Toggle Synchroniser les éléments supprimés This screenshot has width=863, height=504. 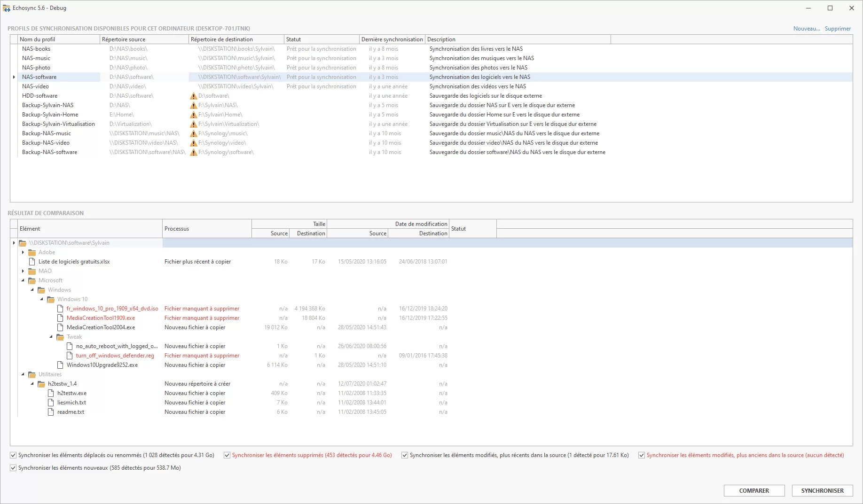(x=227, y=455)
